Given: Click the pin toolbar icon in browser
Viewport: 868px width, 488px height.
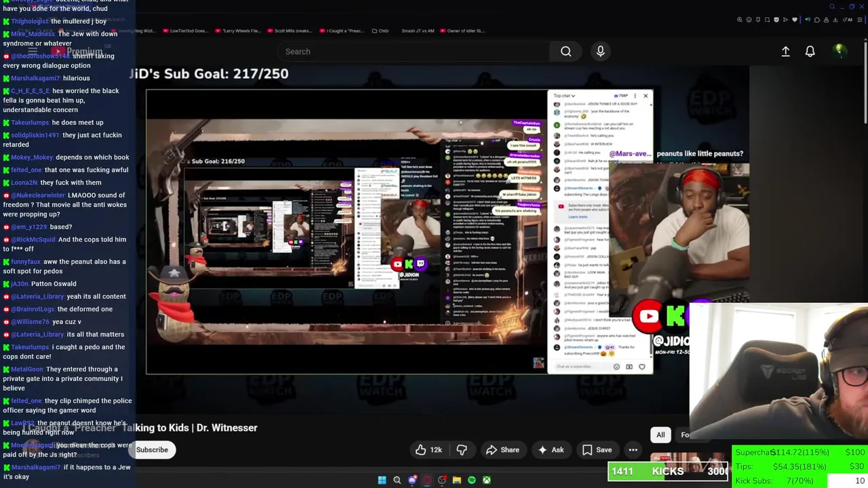Looking at the screenshot, I should (x=758, y=20).
